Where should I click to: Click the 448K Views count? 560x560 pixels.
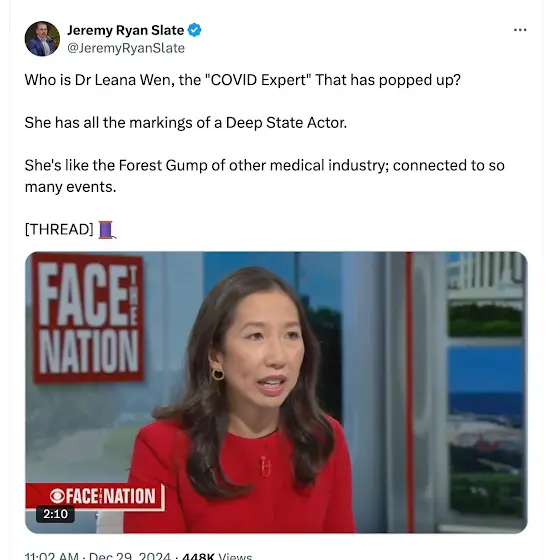(217, 556)
